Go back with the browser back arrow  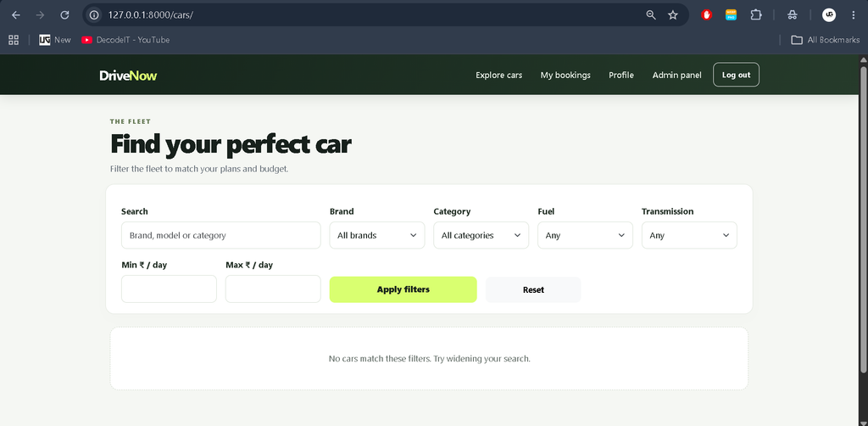tap(15, 15)
